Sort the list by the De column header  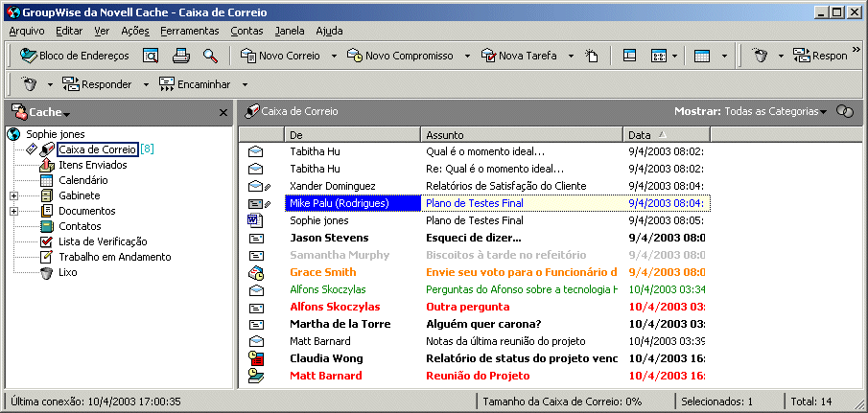(x=352, y=135)
